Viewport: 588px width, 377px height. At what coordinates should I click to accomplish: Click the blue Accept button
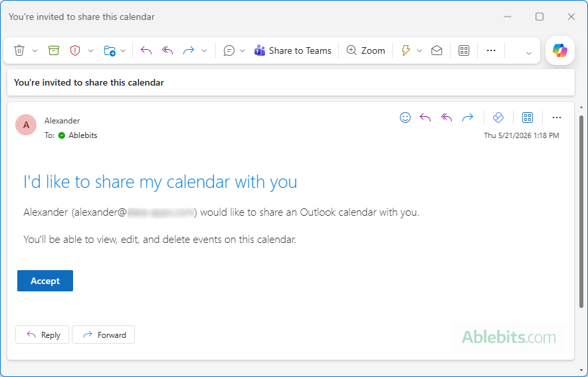(45, 281)
